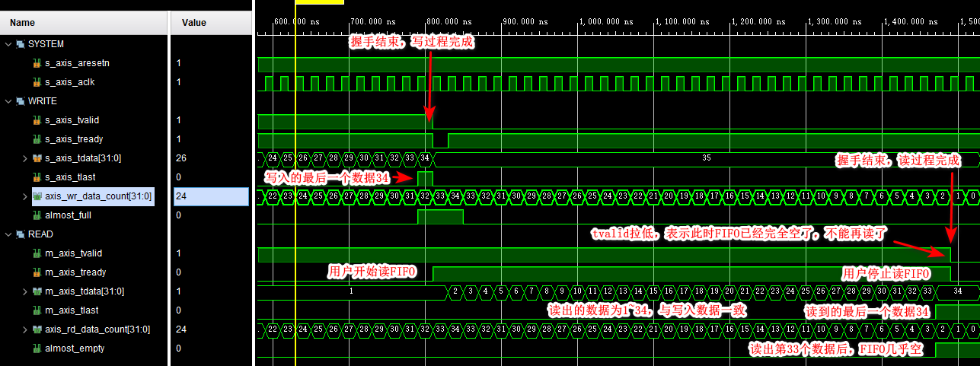980x366 pixels.
Task: Click the s_axis_tvalid signal icon
Action: 37,120
